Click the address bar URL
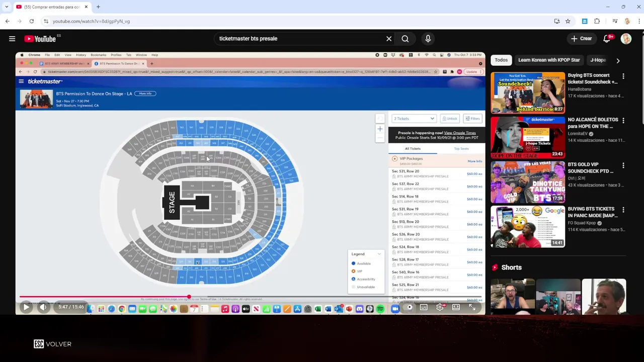Viewport: 644px width, 362px height. click(x=92, y=21)
